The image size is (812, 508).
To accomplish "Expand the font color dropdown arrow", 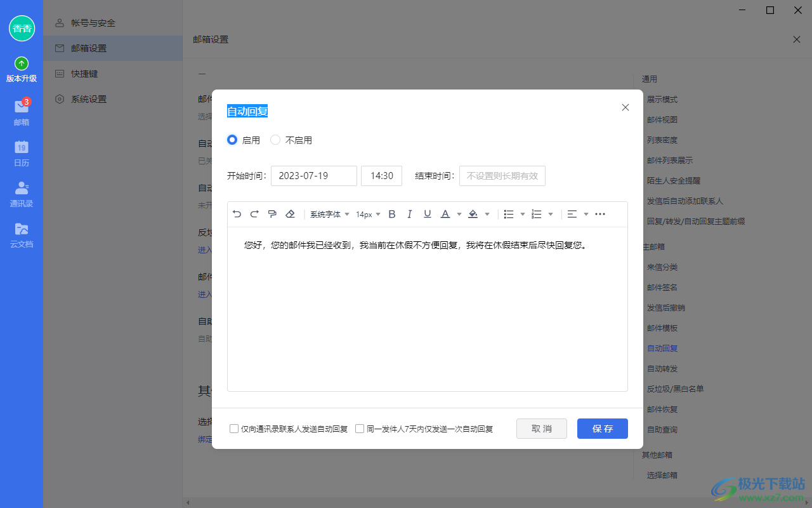I will pyautogui.click(x=459, y=214).
